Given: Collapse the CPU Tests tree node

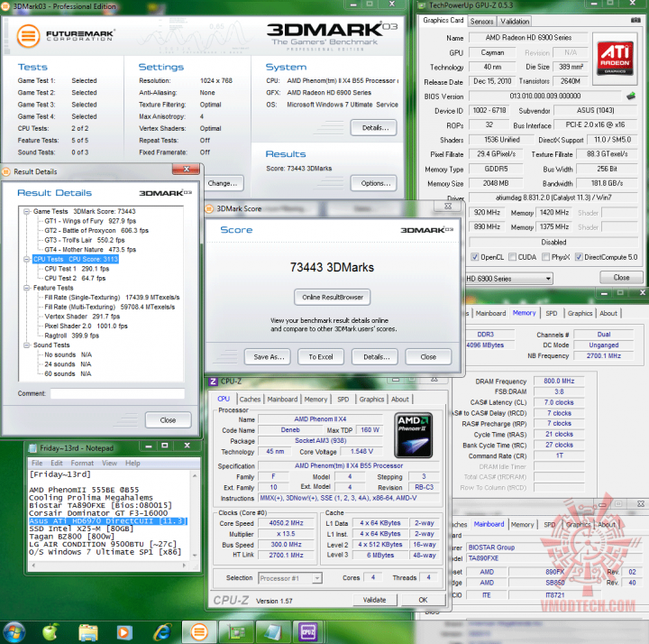Looking at the screenshot, I should tap(27, 259).
